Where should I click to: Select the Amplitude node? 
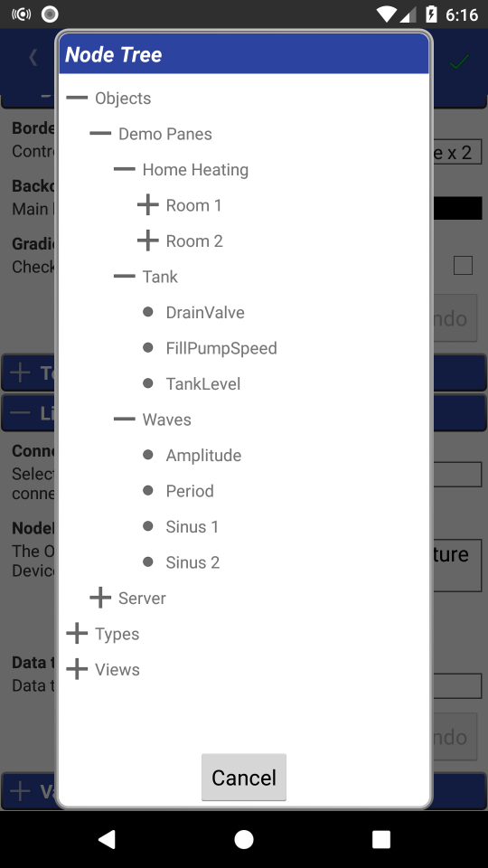pos(203,455)
